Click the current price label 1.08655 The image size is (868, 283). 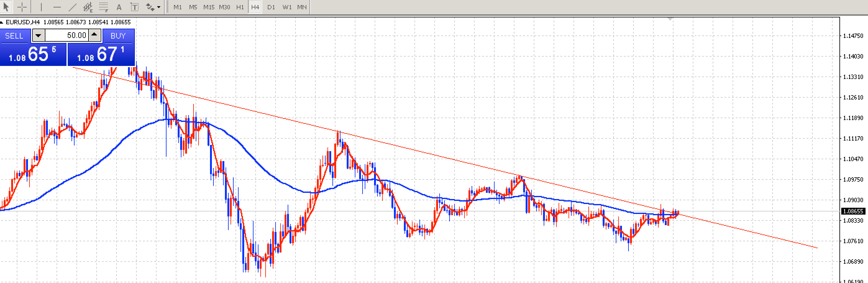pyautogui.click(x=853, y=211)
